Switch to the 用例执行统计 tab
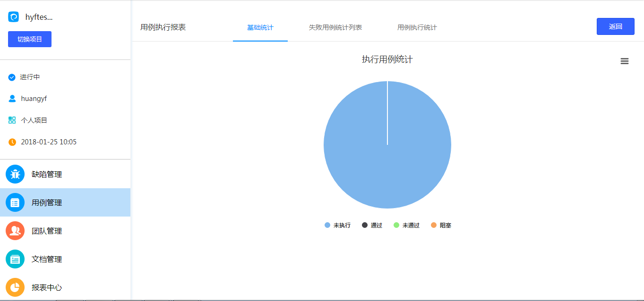Screen dimensions: 644x301 (417, 27)
